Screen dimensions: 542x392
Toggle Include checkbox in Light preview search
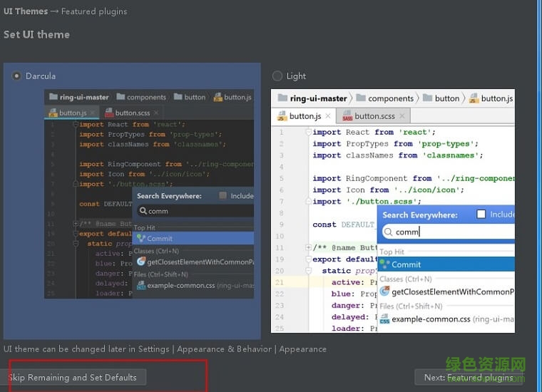pyautogui.click(x=481, y=214)
